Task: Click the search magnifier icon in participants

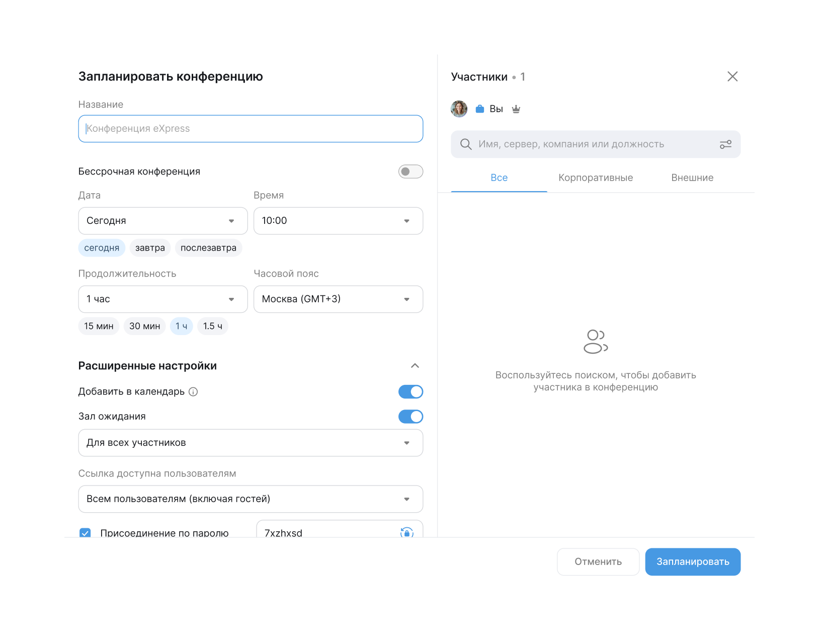Action: [466, 144]
